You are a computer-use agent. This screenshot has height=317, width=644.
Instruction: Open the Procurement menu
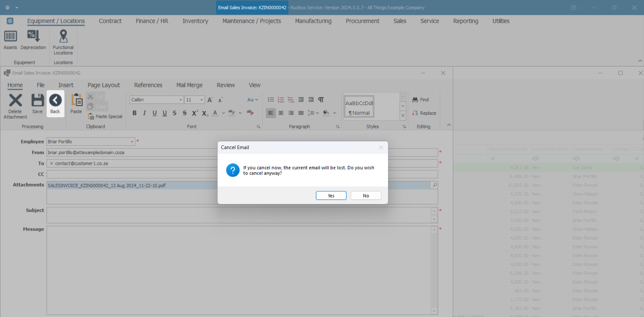pyautogui.click(x=363, y=21)
